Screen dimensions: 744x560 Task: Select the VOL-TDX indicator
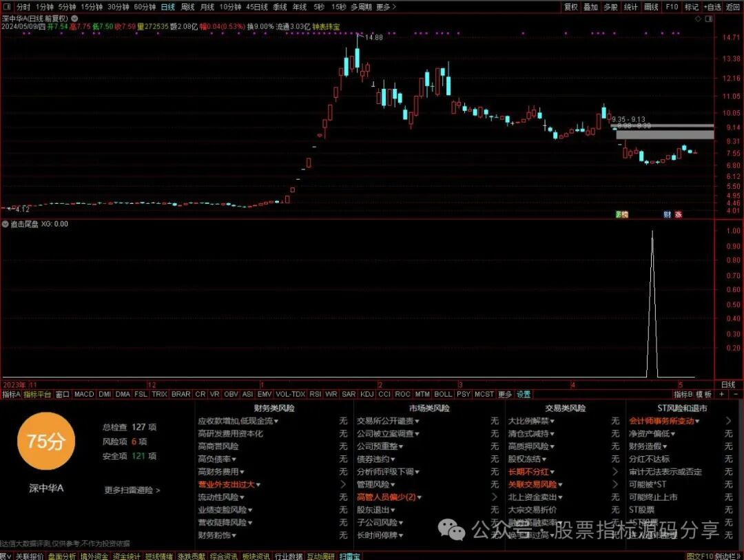point(291,394)
